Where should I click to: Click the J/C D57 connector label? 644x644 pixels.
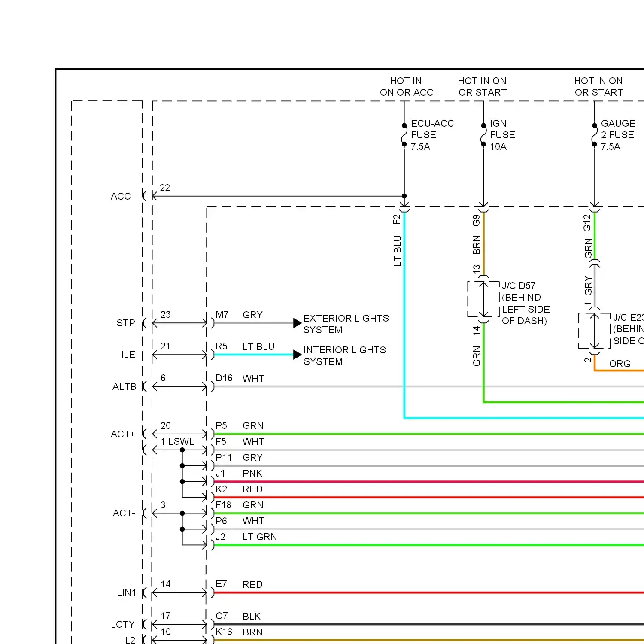[526, 303]
